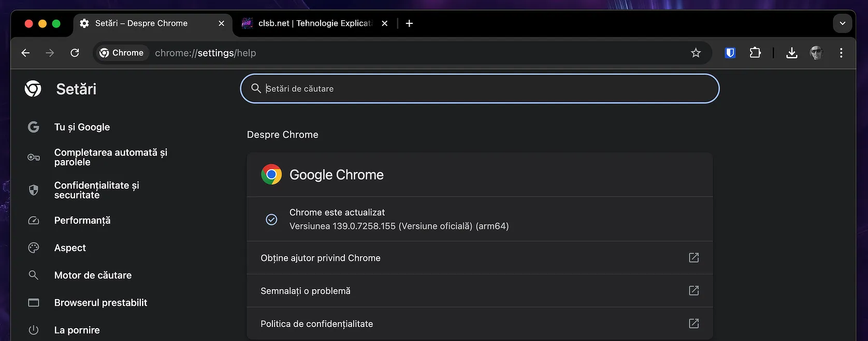
Task: Close the Setări – Despre Chrome tab
Action: [x=222, y=23]
